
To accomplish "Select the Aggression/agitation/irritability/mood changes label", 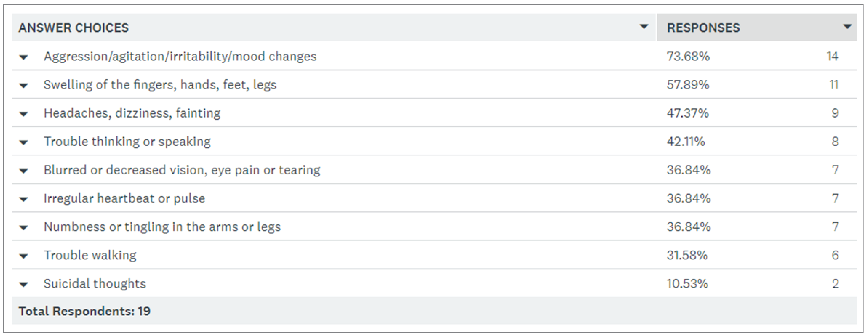I will (x=180, y=56).
